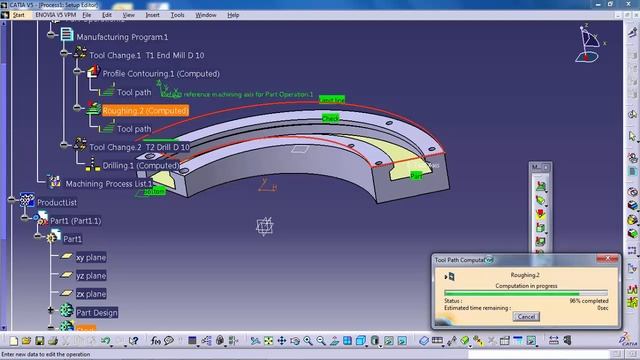Screen dimensions: 640x360
Task: Open the Edit menu
Action: [107, 15]
